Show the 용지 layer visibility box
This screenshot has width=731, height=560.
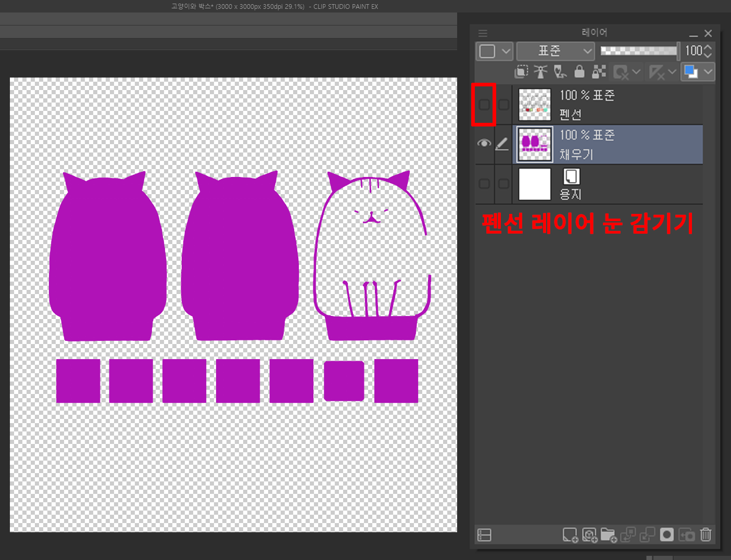click(484, 184)
